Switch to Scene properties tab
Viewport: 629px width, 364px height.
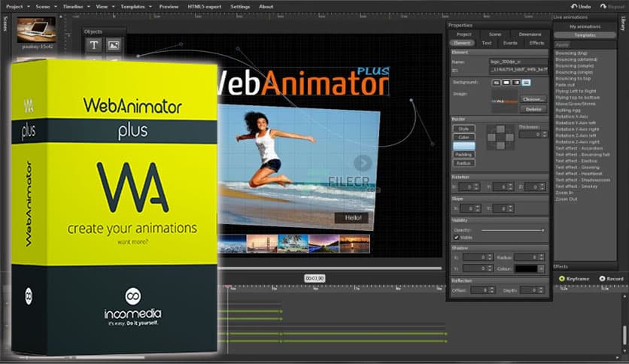pos(494,35)
